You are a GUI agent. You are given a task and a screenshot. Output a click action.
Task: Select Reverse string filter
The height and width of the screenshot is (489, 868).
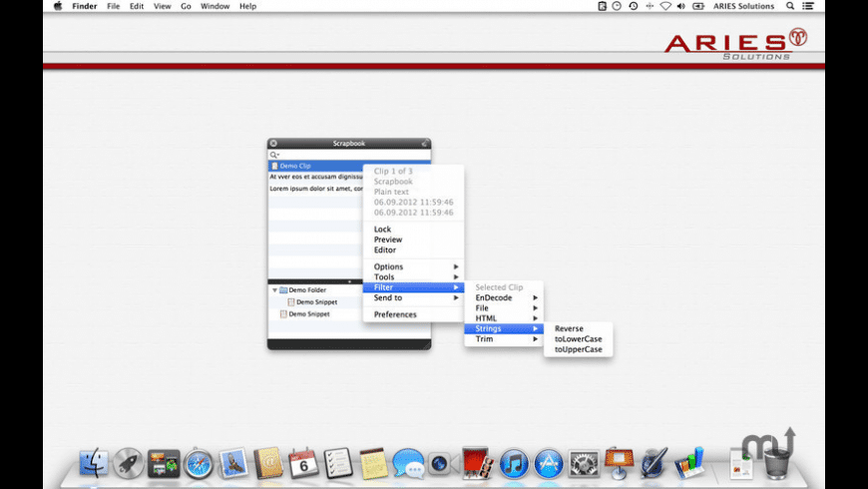(x=578, y=329)
